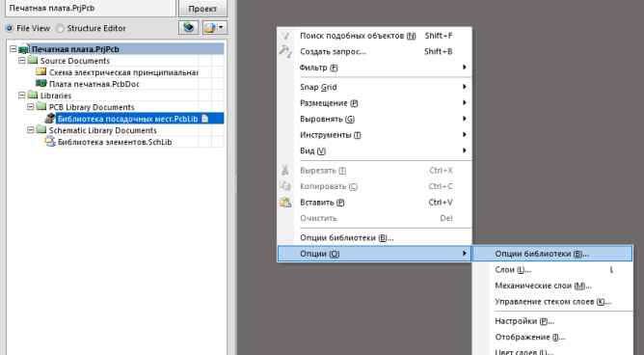This screenshot has width=644, height=355.
Task: Click the hammer icon beside Создать запрос
Action: 285,52
